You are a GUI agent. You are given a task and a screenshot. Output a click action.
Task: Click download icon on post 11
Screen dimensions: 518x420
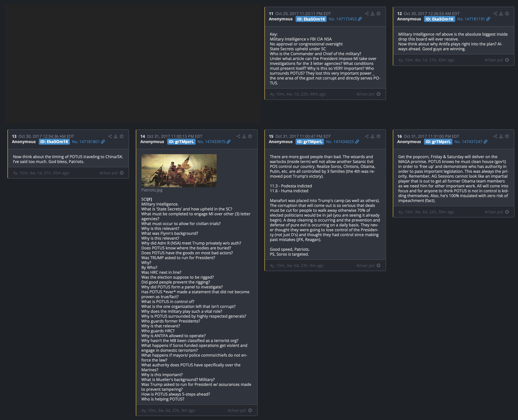coord(373,14)
